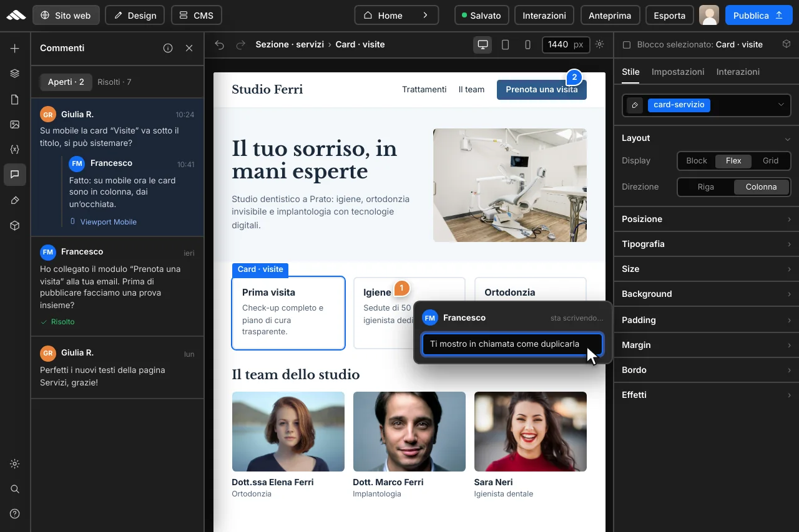Open the components cube icon in sidebar
This screenshot has width=799, height=532.
click(x=15, y=226)
